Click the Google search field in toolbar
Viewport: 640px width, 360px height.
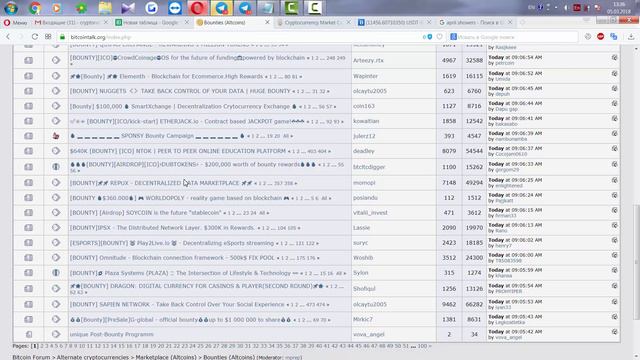coord(513,37)
